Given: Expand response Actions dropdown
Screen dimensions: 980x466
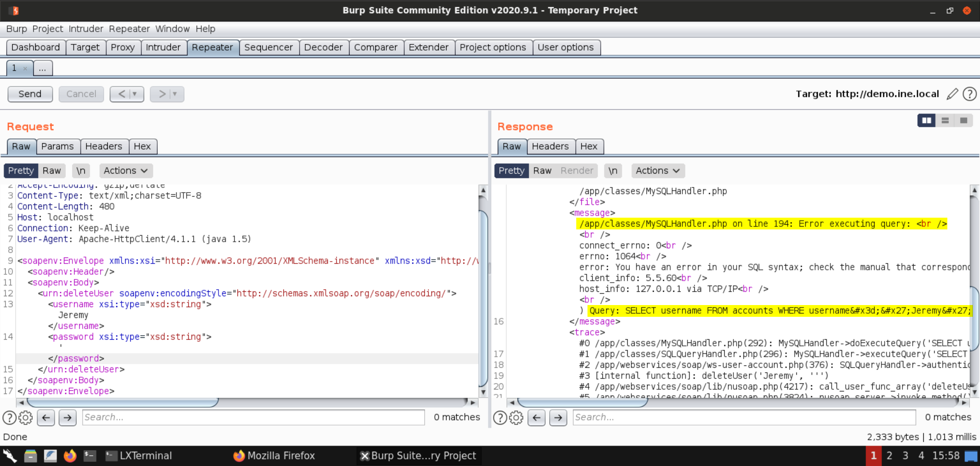Looking at the screenshot, I should tap(657, 171).
